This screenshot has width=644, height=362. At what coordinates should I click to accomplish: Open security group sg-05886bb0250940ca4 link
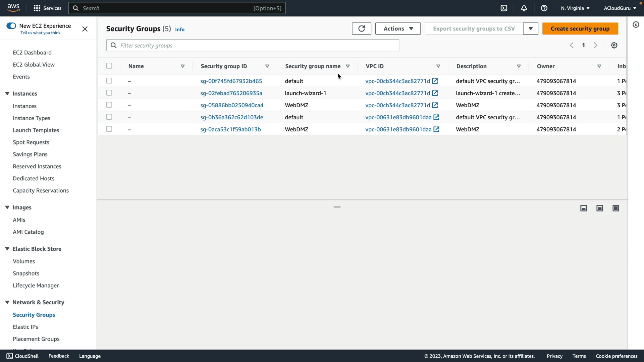[232, 105]
